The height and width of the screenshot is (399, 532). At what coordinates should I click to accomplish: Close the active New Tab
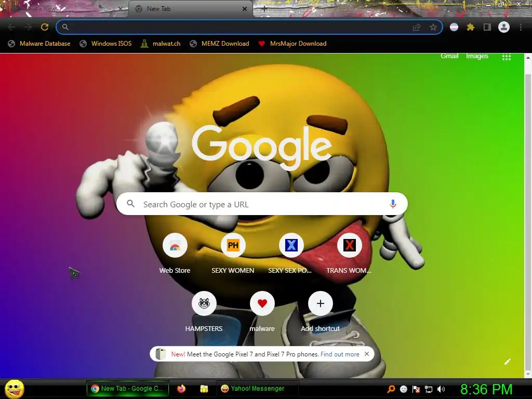pyautogui.click(x=245, y=9)
